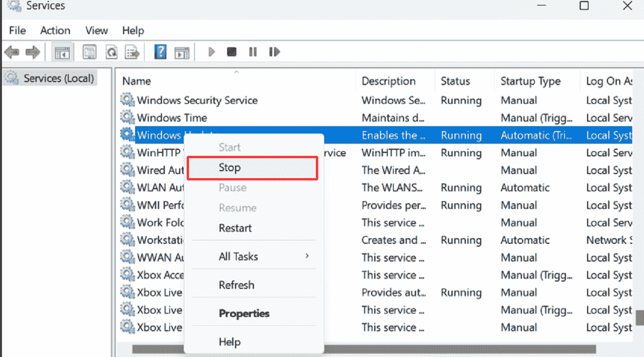Click gear icon of highlighted Windows Update row
The width and height of the screenshot is (644, 357).
coord(128,135)
